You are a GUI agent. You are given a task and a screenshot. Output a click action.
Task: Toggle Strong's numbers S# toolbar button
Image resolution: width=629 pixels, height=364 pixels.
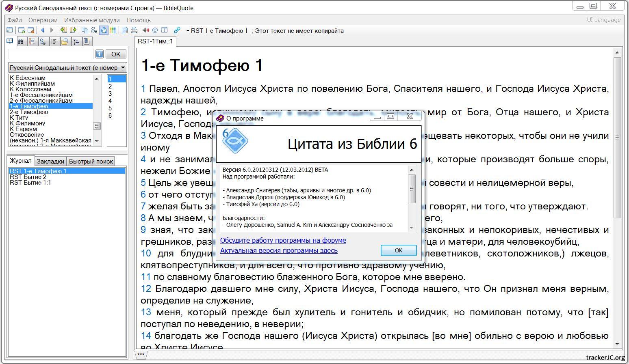94,30
